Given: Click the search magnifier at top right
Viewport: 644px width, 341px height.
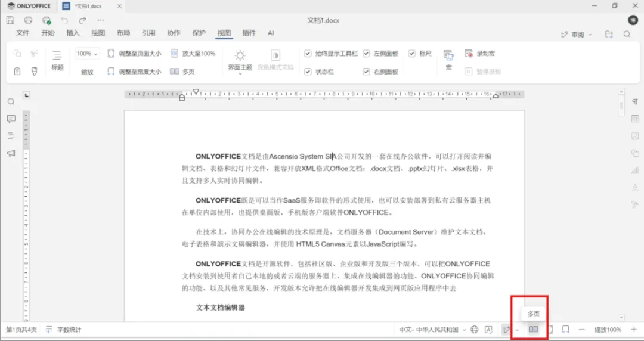Looking at the screenshot, I should click(627, 34).
